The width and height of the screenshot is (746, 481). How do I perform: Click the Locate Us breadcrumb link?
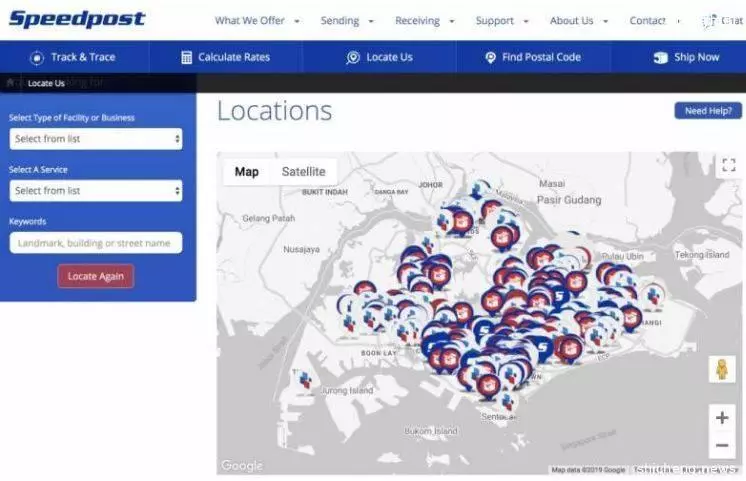(46, 83)
